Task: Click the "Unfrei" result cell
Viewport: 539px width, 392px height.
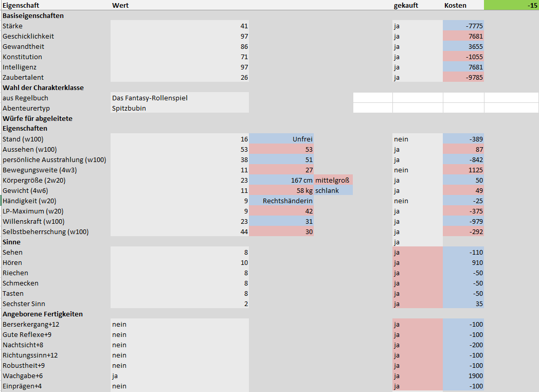Action: (281, 139)
